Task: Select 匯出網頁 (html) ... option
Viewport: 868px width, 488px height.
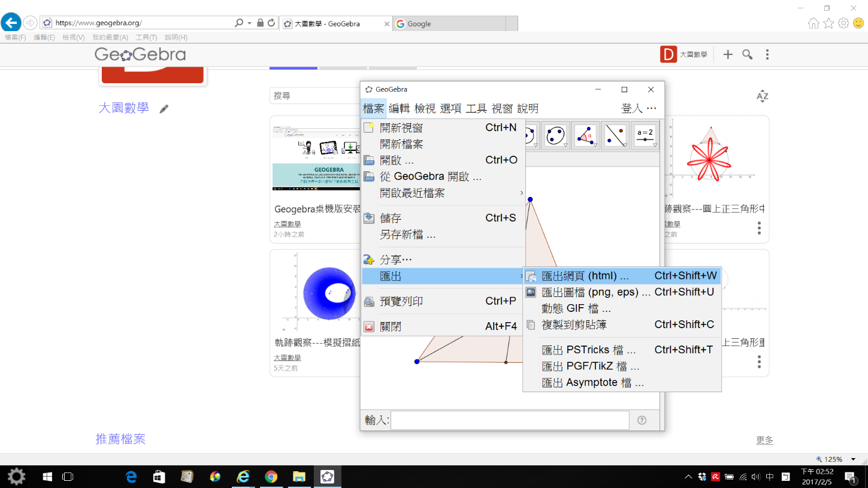Action: tap(622, 276)
